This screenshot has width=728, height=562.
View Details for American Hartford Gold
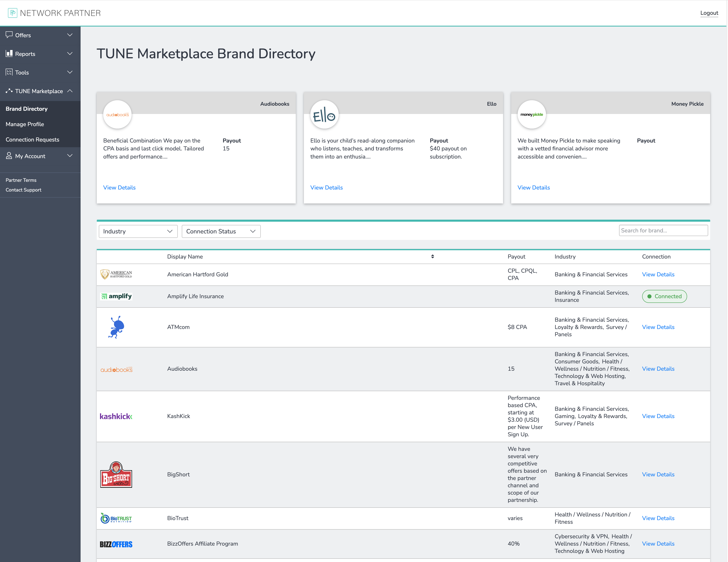pos(658,274)
